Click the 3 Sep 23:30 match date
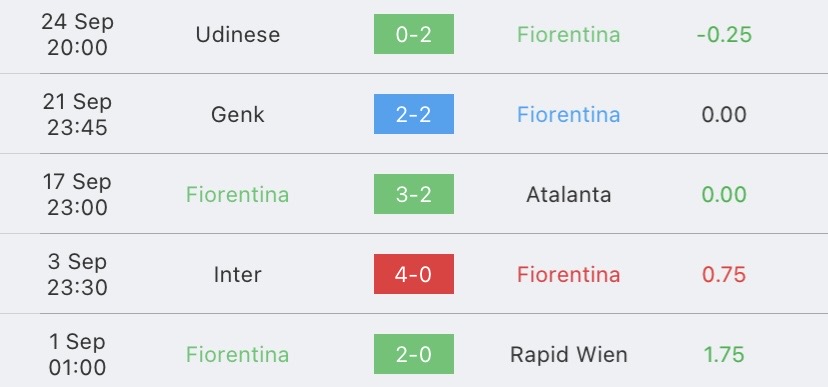 point(77,275)
